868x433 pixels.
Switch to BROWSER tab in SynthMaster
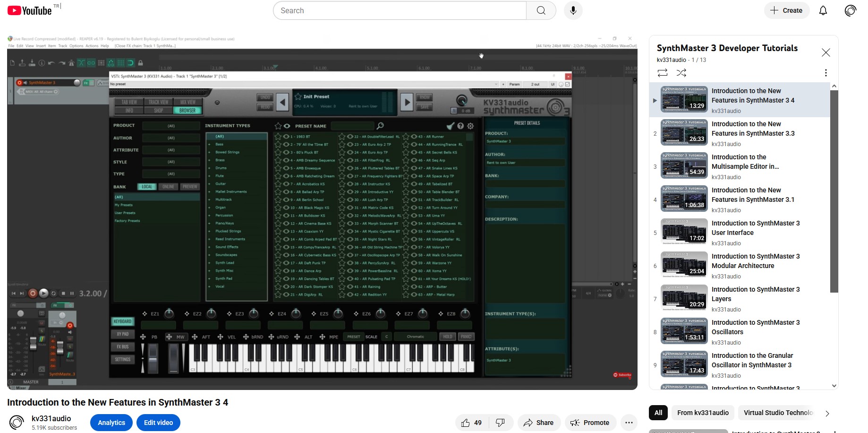(187, 111)
